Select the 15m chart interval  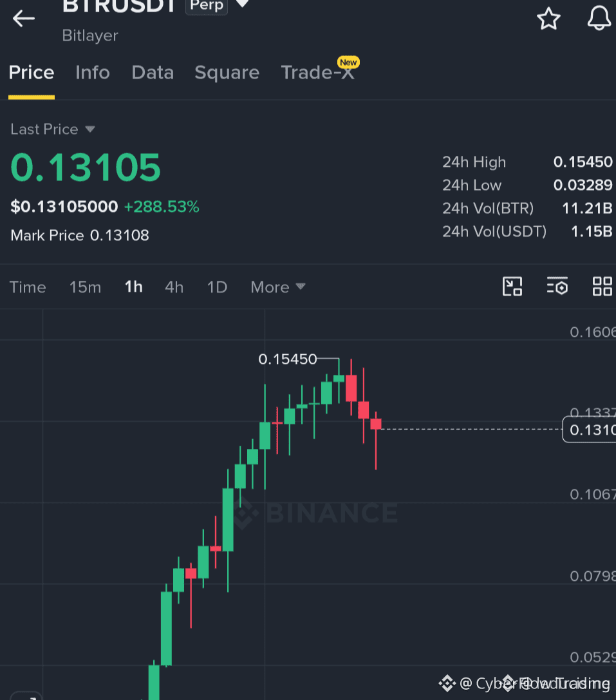pyautogui.click(x=85, y=287)
